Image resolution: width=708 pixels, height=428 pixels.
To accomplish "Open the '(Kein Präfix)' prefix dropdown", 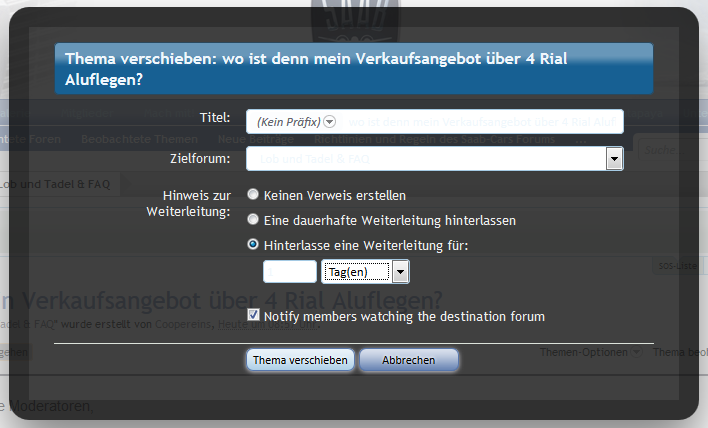I will [x=296, y=122].
